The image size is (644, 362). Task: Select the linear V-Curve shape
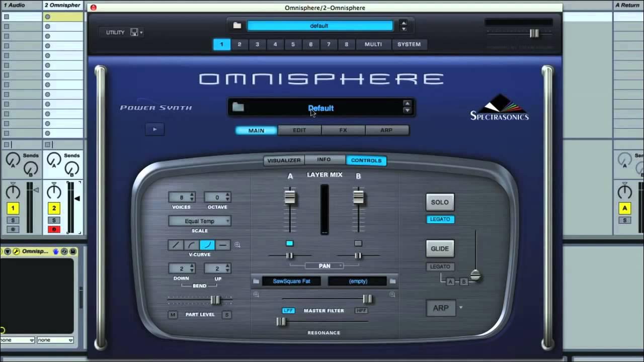click(176, 245)
